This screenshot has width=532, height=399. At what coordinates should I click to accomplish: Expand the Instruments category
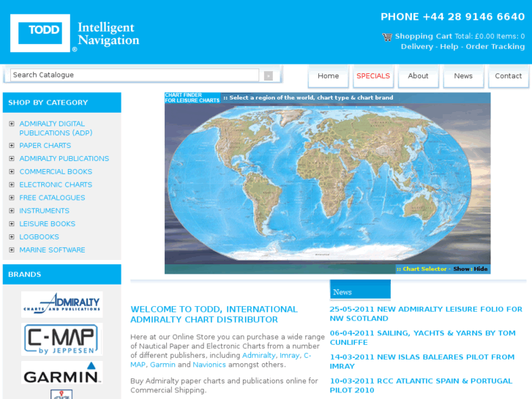pos(12,211)
